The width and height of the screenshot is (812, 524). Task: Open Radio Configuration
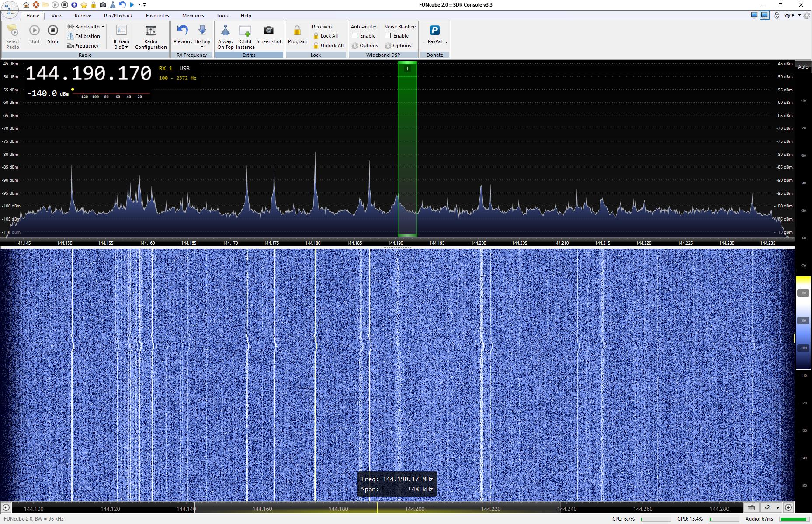[x=151, y=31]
